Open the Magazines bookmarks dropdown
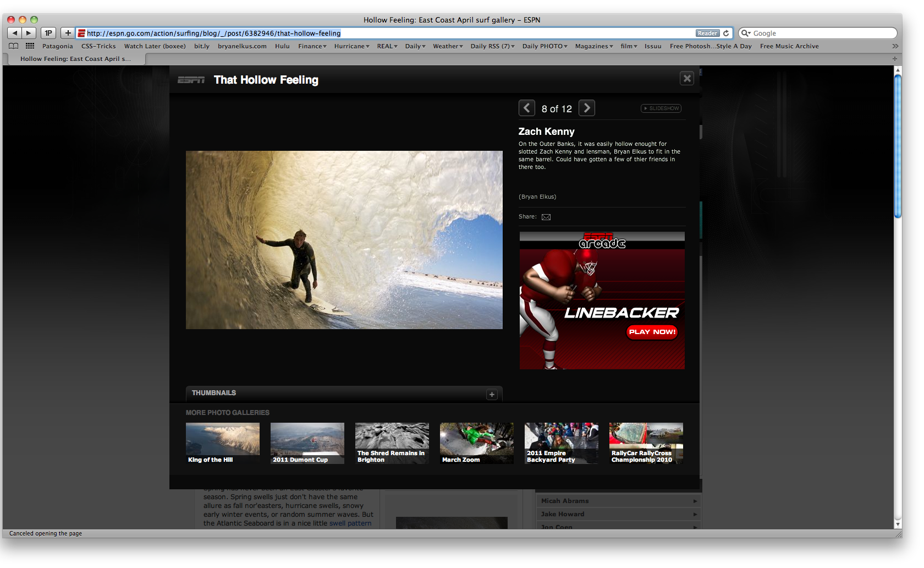 click(594, 46)
